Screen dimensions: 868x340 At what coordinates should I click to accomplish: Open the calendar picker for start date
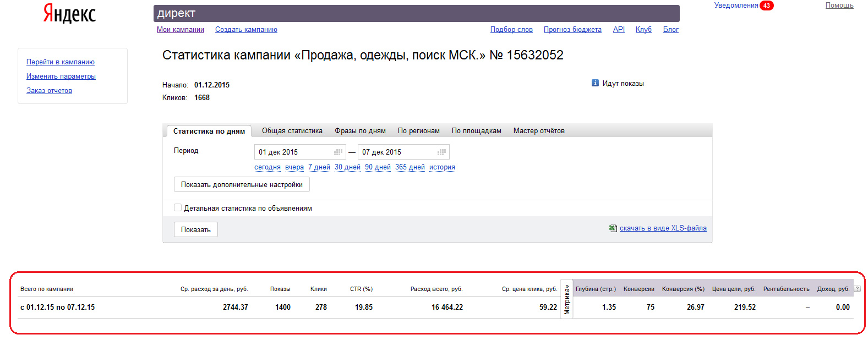[338, 152]
